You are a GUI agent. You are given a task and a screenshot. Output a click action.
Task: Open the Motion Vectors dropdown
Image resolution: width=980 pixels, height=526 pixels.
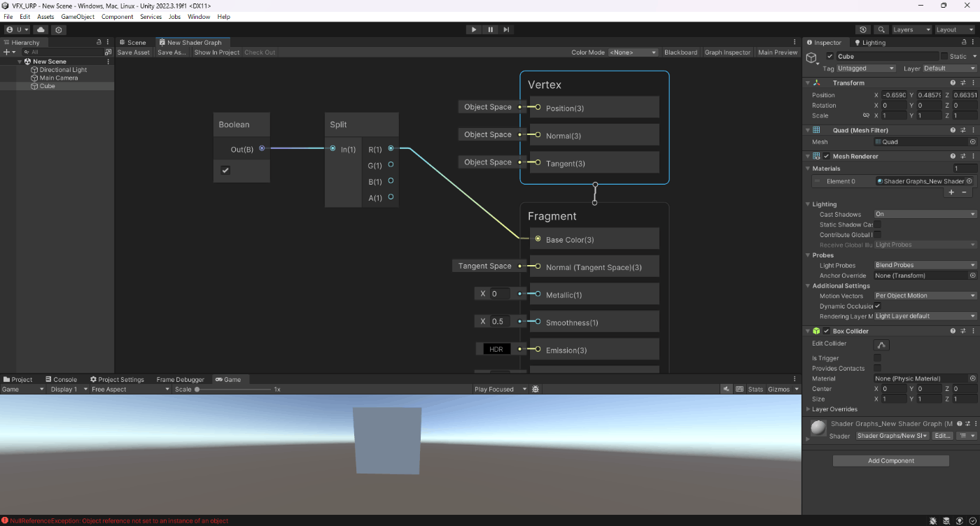[x=925, y=296]
